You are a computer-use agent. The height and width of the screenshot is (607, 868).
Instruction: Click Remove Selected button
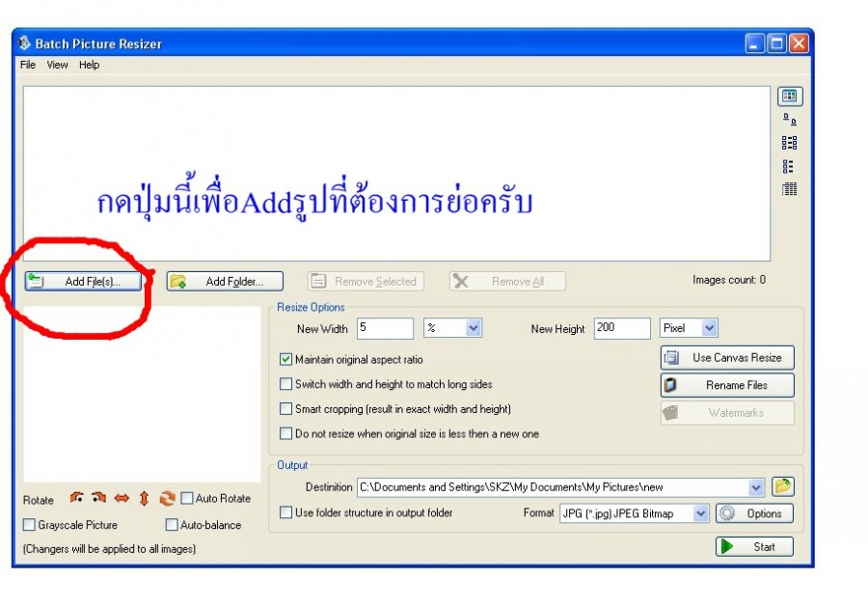pyautogui.click(x=366, y=282)
